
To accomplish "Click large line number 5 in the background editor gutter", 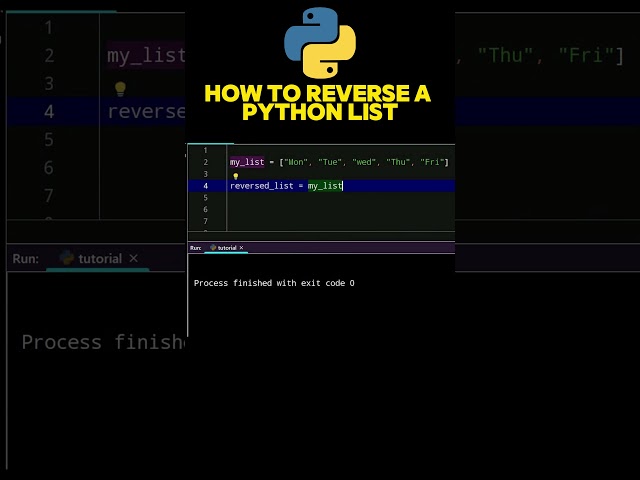I will tap(49, 140).
